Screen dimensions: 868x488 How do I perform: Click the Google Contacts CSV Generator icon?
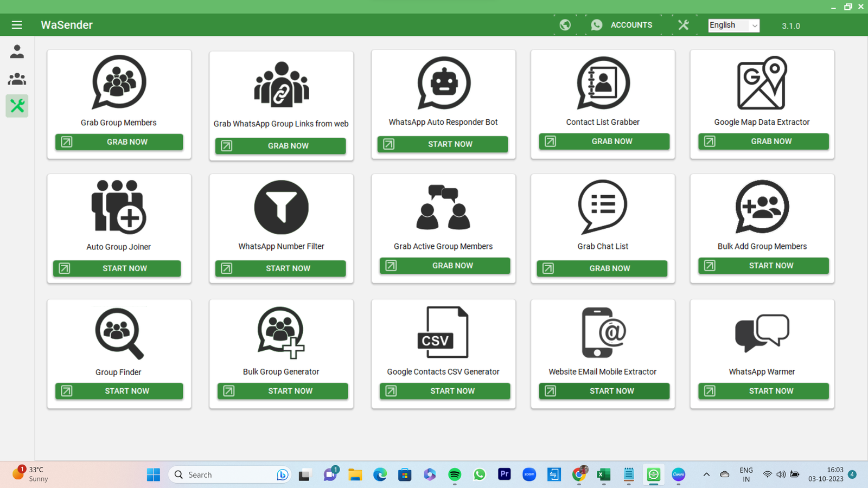pos(443,332)
